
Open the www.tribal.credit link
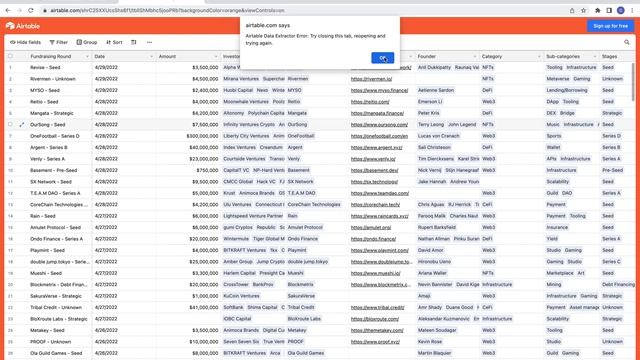[x=378, y=307]
